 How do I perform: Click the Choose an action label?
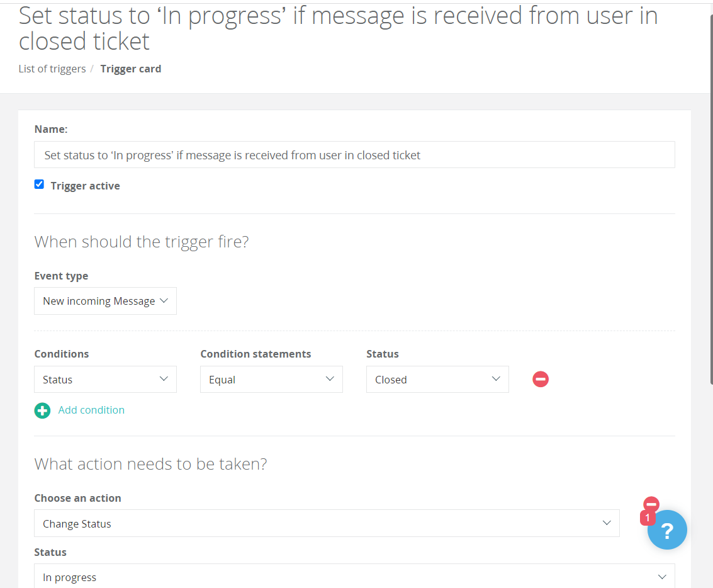point(77,498)
